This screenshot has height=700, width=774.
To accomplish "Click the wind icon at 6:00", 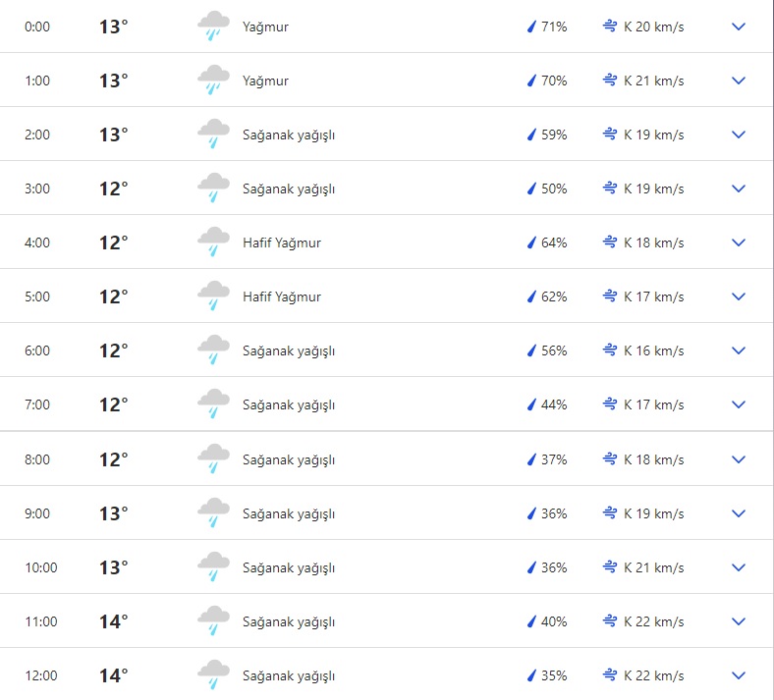I will tap(610, 350).
